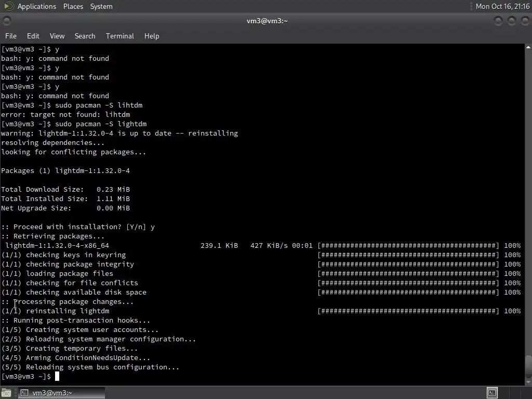
Task: Click the terminal scrollbar down arrow
Action: tap(528, 382)
